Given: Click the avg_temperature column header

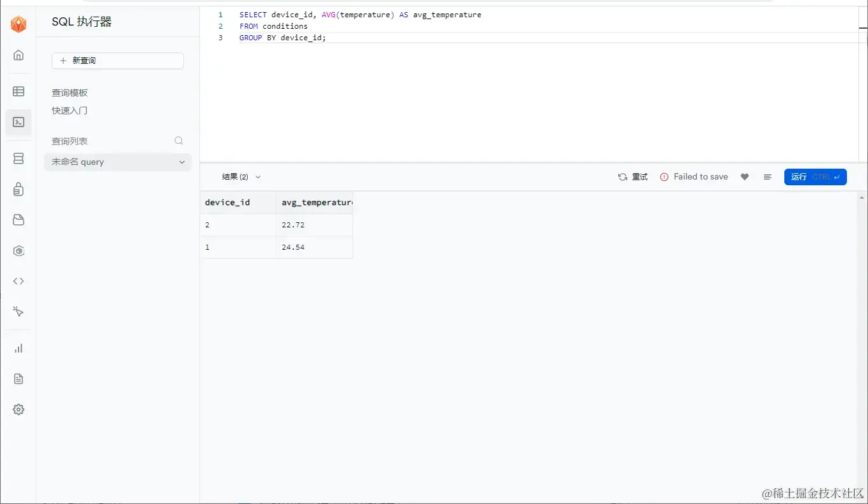Looking at the screenshot, I should coord(315,202).
